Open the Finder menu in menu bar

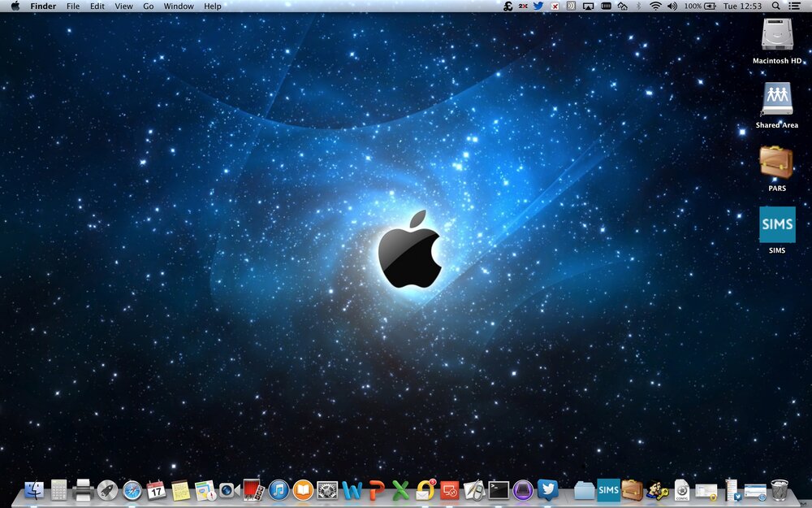coord(43,7)
